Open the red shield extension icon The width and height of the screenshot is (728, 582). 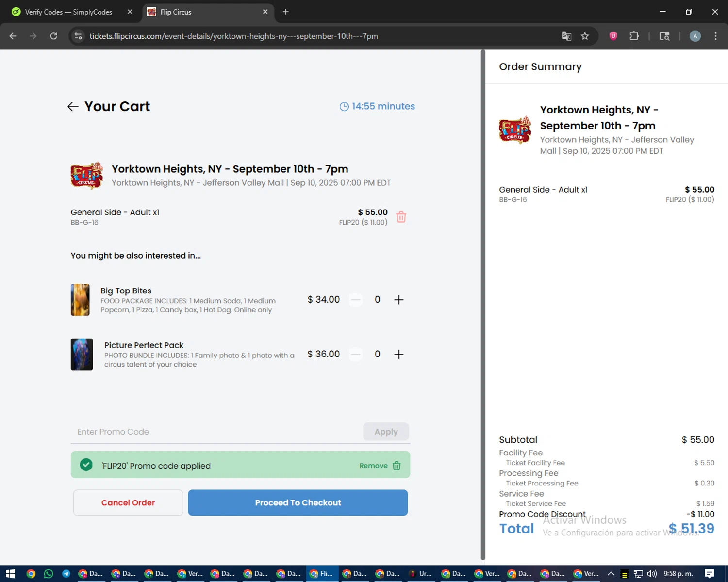point(613,36)
